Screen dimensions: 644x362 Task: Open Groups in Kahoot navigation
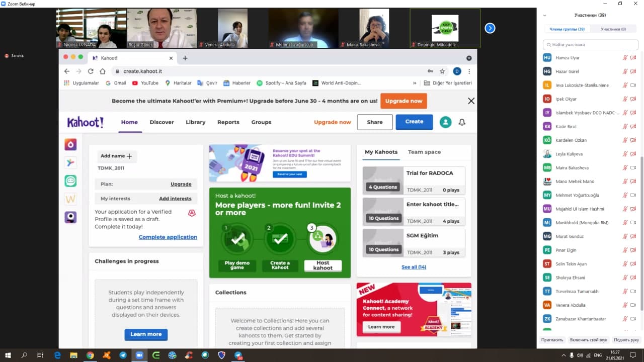coord(261,122)
